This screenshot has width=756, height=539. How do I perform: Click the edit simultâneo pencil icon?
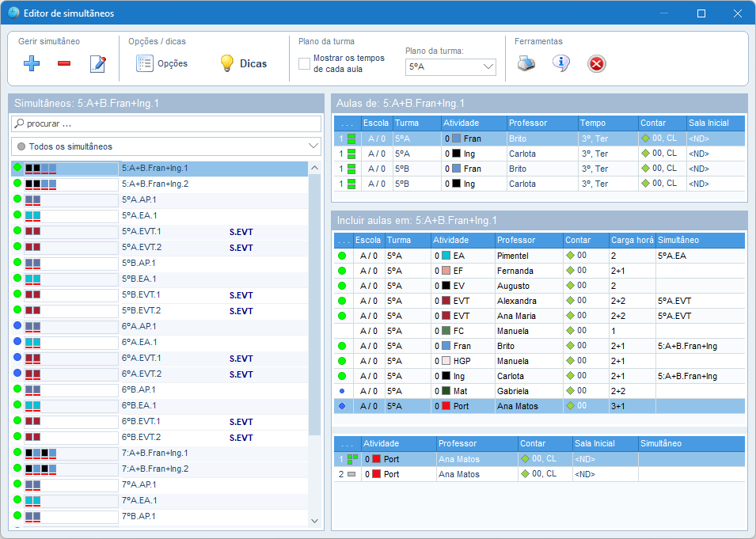(98, 63)
